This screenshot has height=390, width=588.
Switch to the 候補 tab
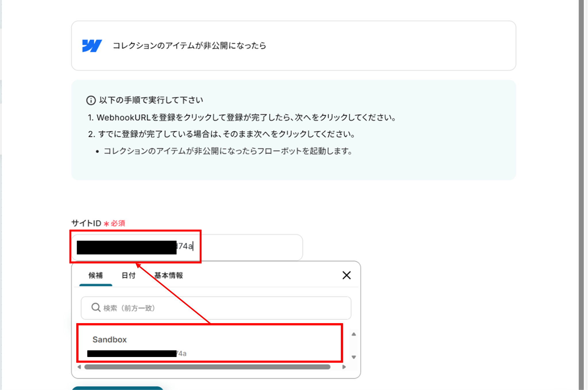click(96, 275)
